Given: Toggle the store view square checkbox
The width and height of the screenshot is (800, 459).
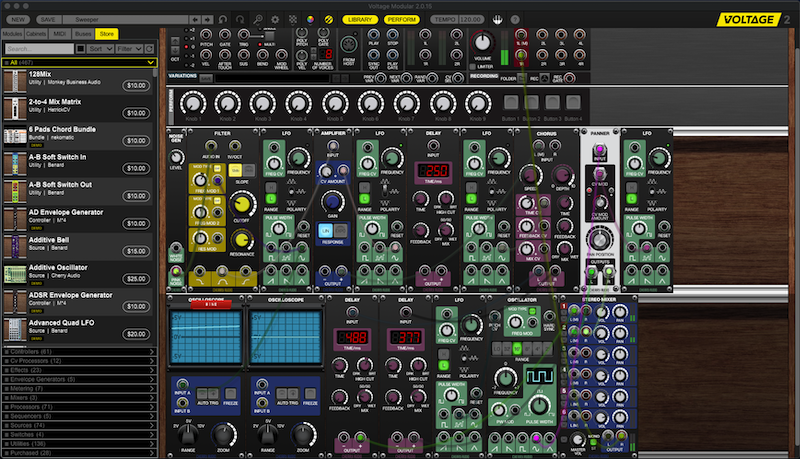Looking at the screenshot, I should pos(81,48).
